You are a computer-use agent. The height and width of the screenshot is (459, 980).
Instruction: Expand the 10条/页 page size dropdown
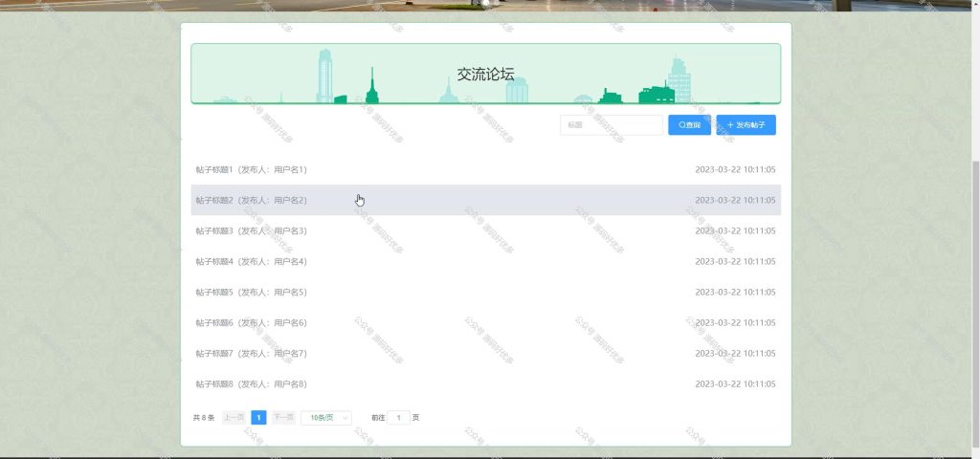pos(326,418)
